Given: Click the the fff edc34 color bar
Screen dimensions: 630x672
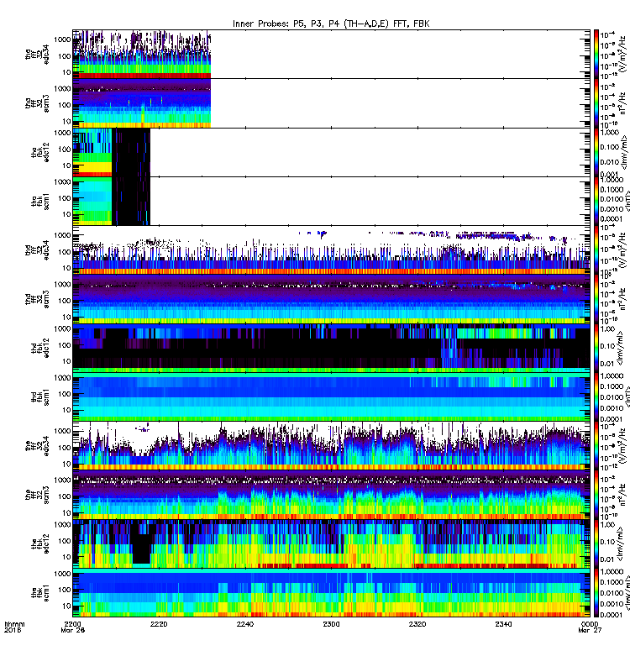Looking at the screenshot, I should [596, 446].
